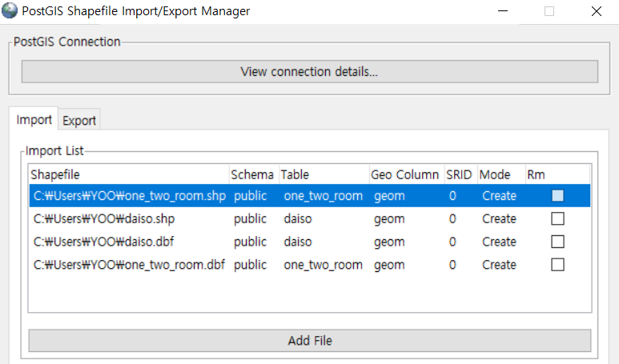Check Rm box for one_two_room.dbf row
The width and height of the screenshot is (619, 364).
(557, 265)
